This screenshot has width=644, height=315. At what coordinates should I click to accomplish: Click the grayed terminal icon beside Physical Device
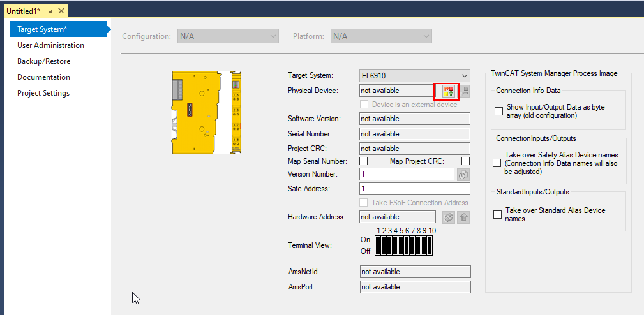465,91
